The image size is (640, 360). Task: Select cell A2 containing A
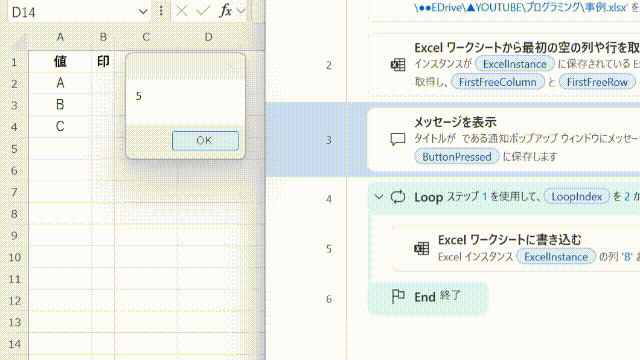pos(60,83)
